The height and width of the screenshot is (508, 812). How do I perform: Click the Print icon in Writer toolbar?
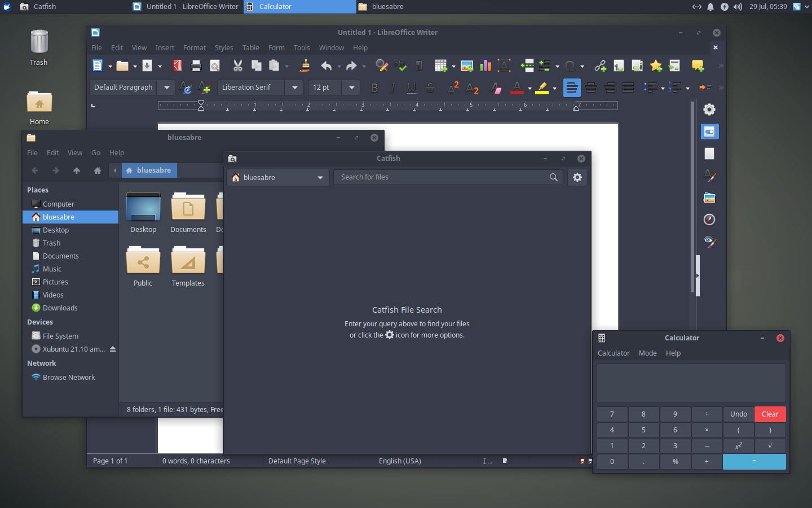(196, 65)
